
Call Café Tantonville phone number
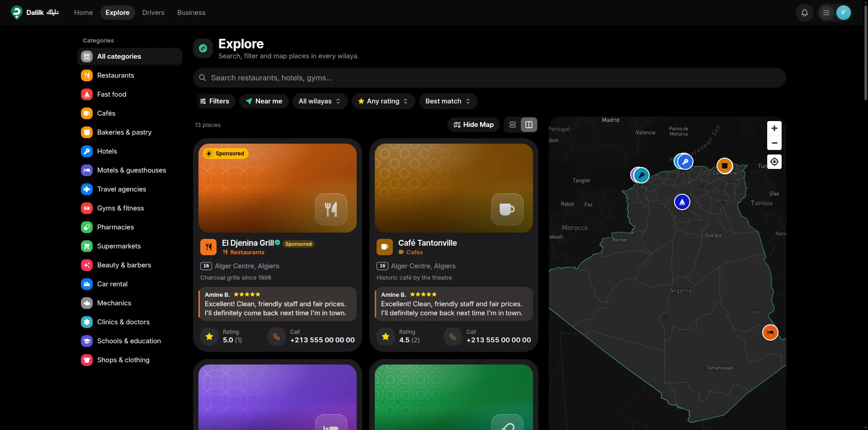pyautogui.click(x=499, y=340)
